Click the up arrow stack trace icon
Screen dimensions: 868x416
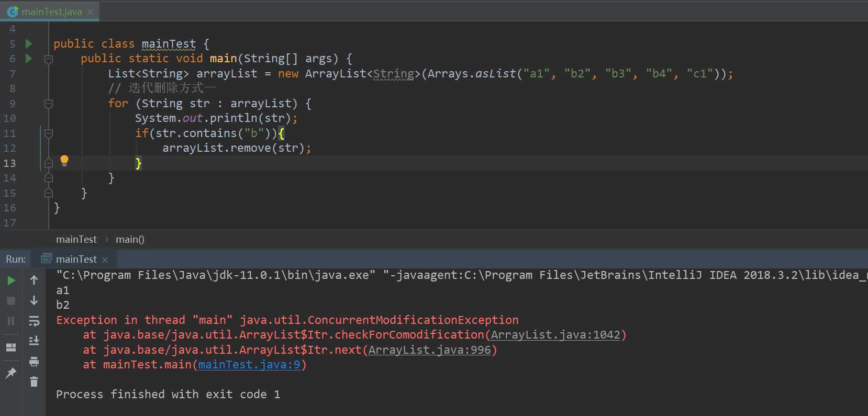(34, 280)
